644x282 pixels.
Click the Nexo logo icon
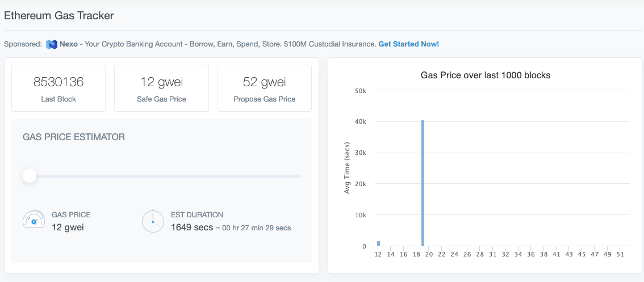[x=51, y=44]
